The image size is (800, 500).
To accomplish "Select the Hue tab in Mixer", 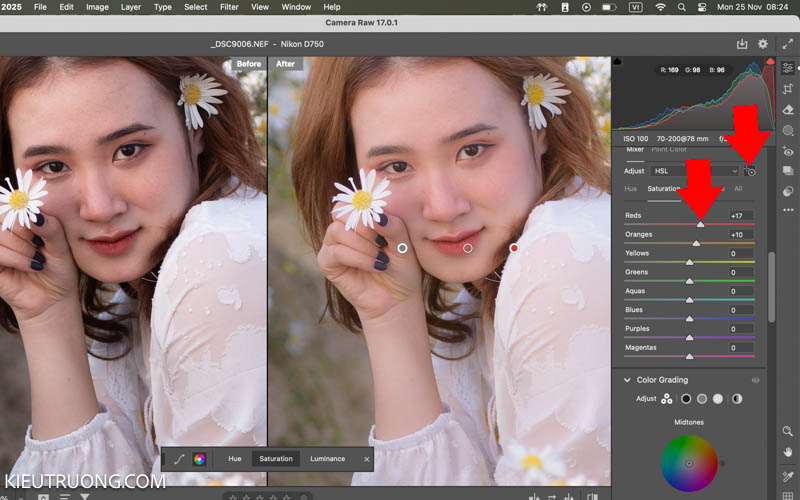I will coord(631,189).
